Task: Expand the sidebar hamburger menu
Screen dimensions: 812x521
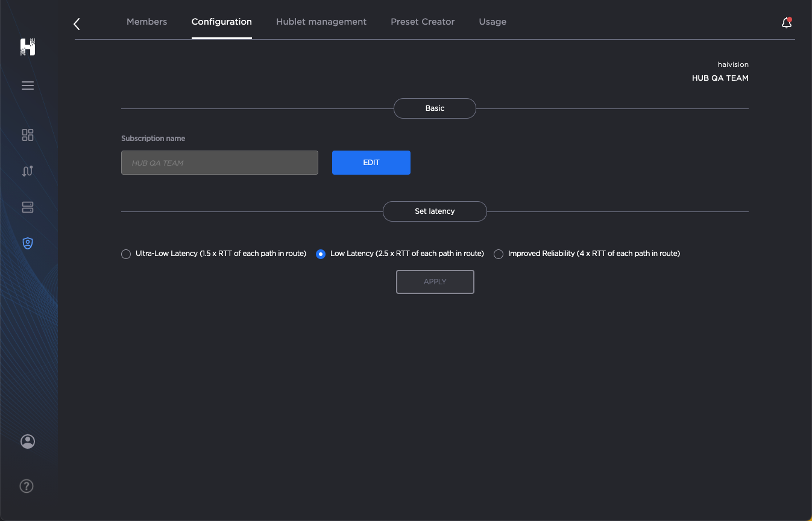Action: 28,86
